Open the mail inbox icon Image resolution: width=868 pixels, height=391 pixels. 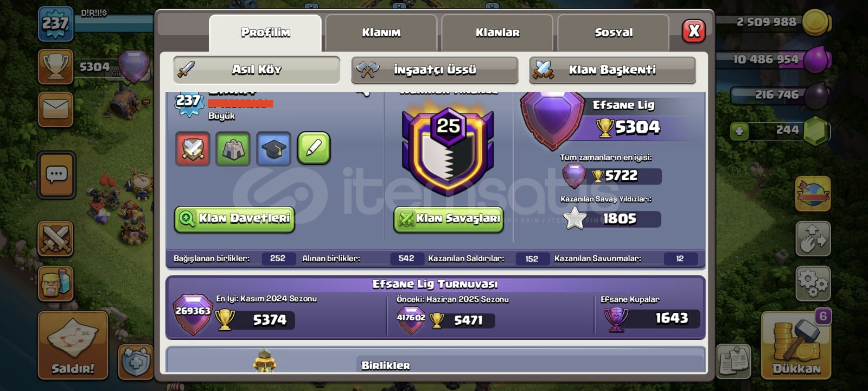click(56, 109)
